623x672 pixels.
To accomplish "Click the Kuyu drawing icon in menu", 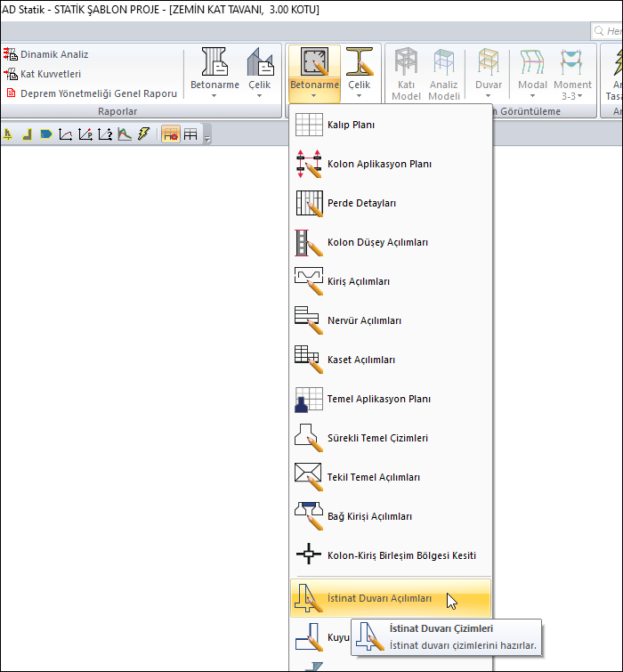I will click(x=309, y=637).
